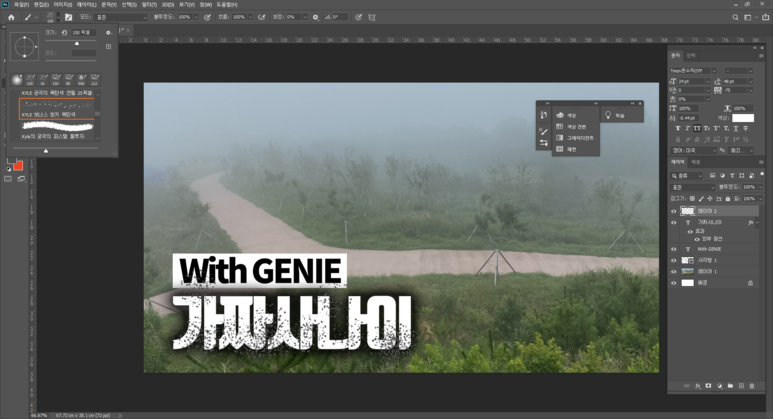Open Brushes panel icon in floating dock

(543, 131)
